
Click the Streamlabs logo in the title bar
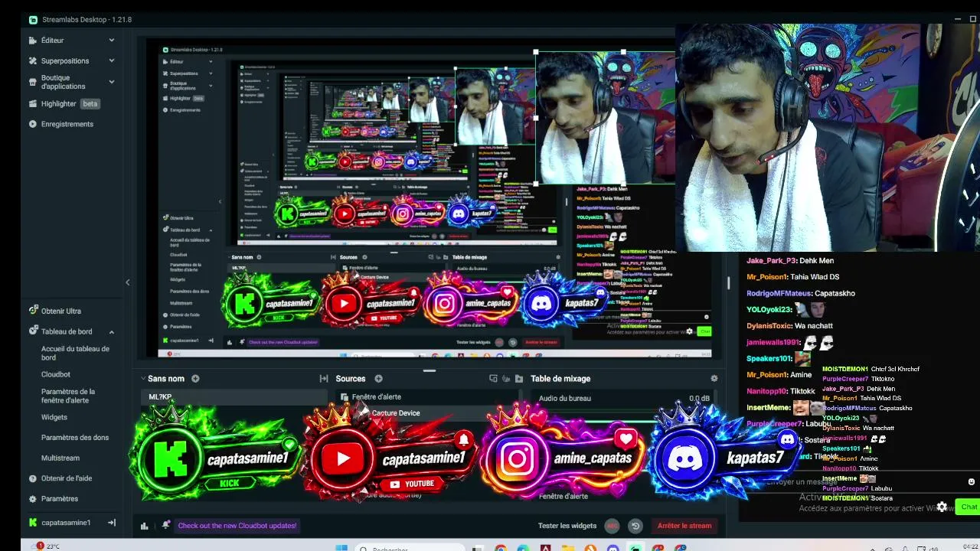point(34,19)
